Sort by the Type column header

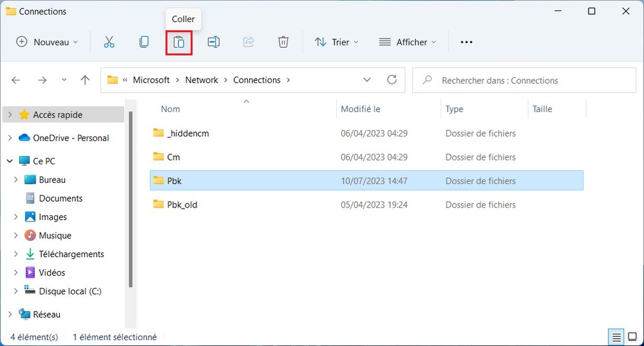[x=454, y=109]
